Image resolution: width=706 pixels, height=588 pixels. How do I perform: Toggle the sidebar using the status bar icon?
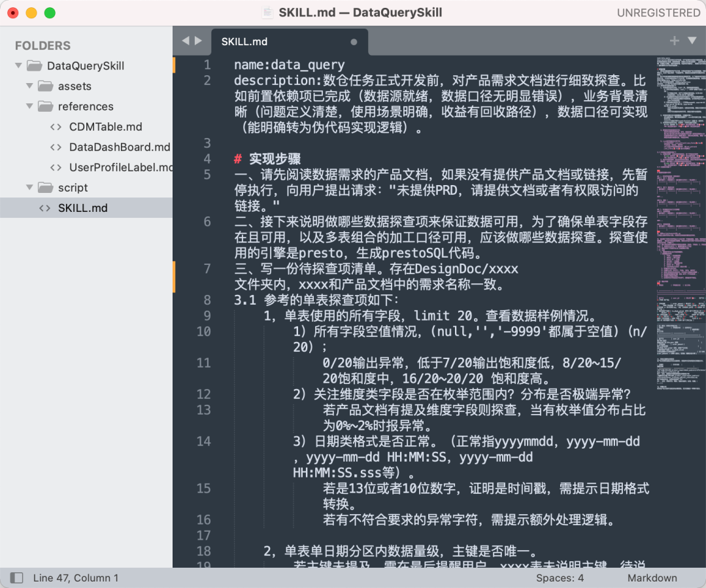[17, 578]
